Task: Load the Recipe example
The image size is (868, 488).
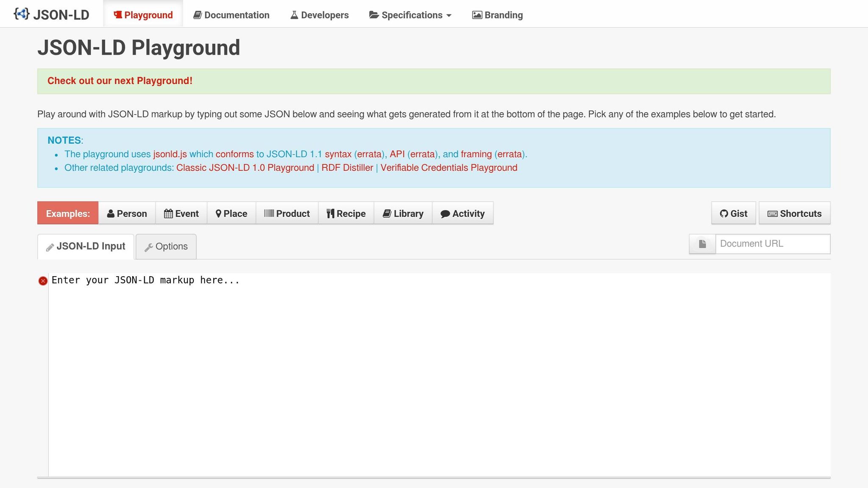Action: (346, 213)
